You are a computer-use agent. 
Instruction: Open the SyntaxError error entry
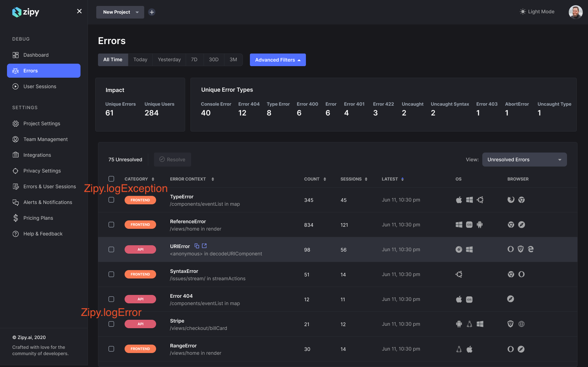point(184,271)
